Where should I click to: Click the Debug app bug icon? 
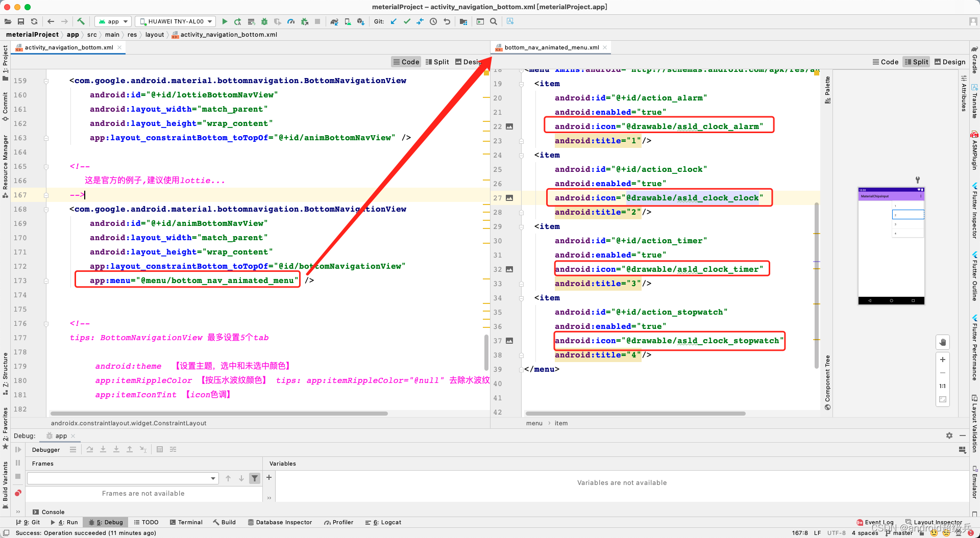[264, 21]
